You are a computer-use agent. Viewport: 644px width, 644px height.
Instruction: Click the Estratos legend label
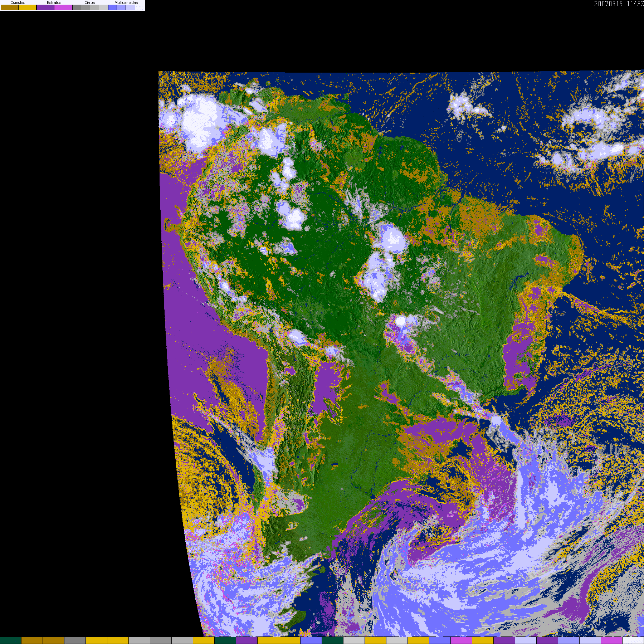click(54, 3)
